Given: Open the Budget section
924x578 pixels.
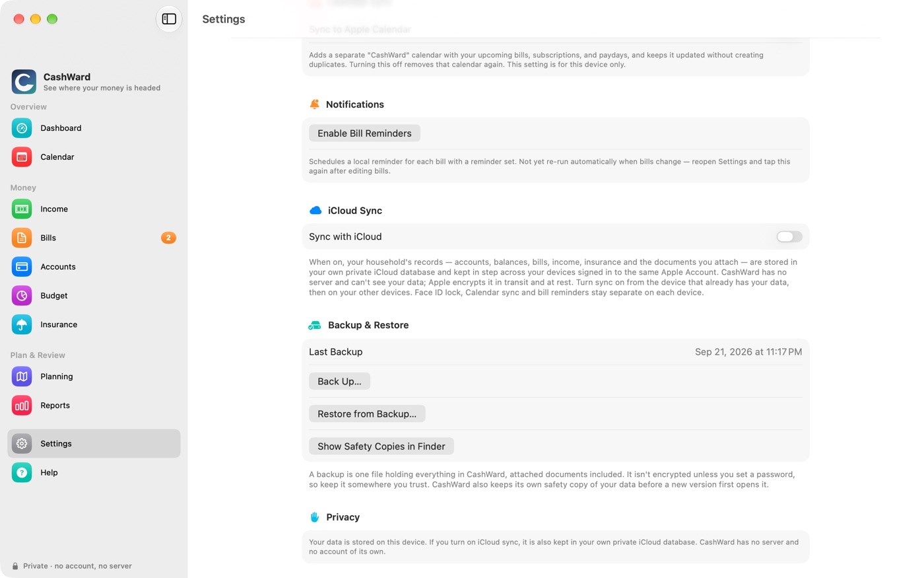Looking at the screenshot, I should point(94,296).
